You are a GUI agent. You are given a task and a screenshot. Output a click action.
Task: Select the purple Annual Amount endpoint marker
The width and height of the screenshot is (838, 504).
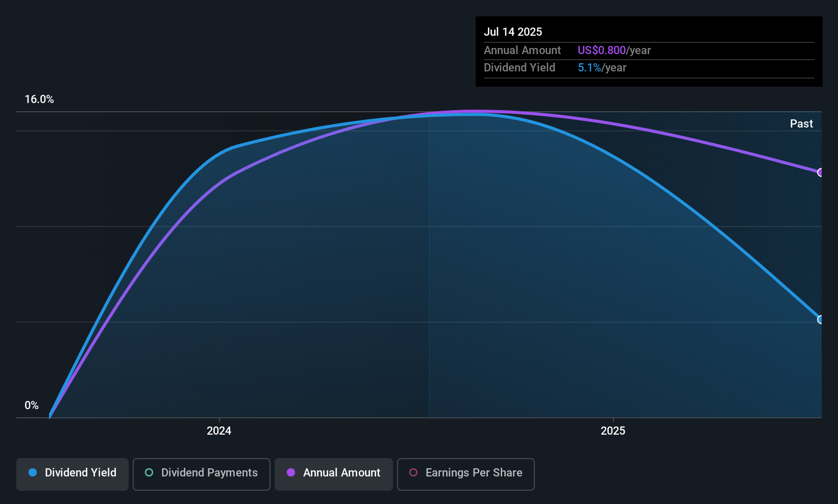coord(821,172)
